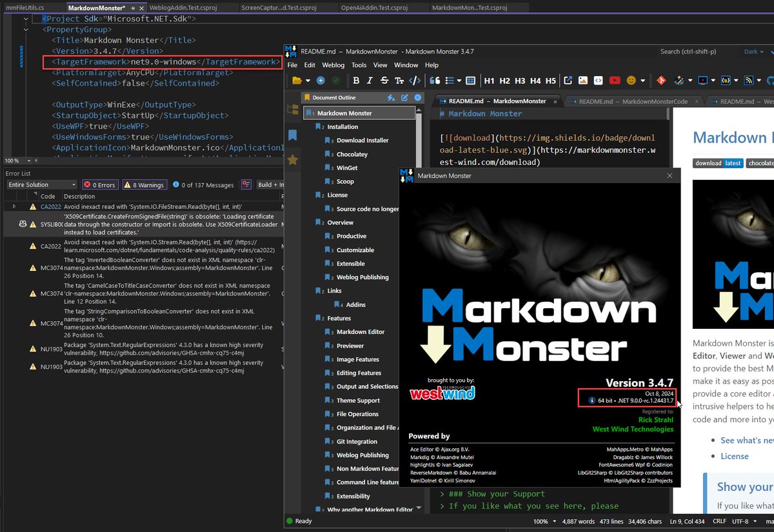
Task: Apply strikethrough formatting icon
Action: tap(384, 81)
